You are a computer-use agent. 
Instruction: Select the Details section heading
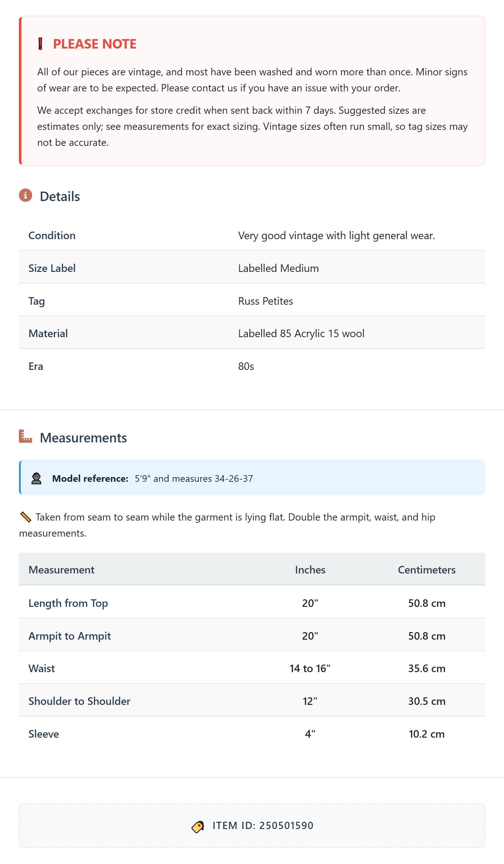coord(60,196)
